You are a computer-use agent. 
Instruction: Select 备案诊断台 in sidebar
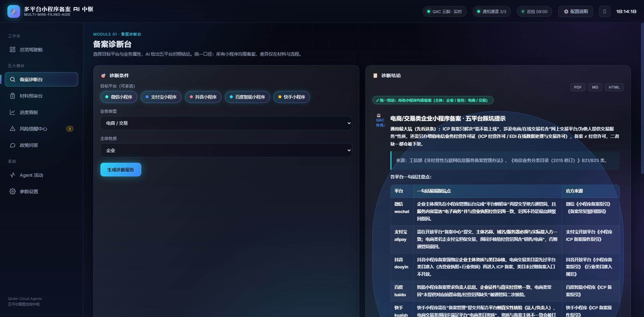[41, 80]
